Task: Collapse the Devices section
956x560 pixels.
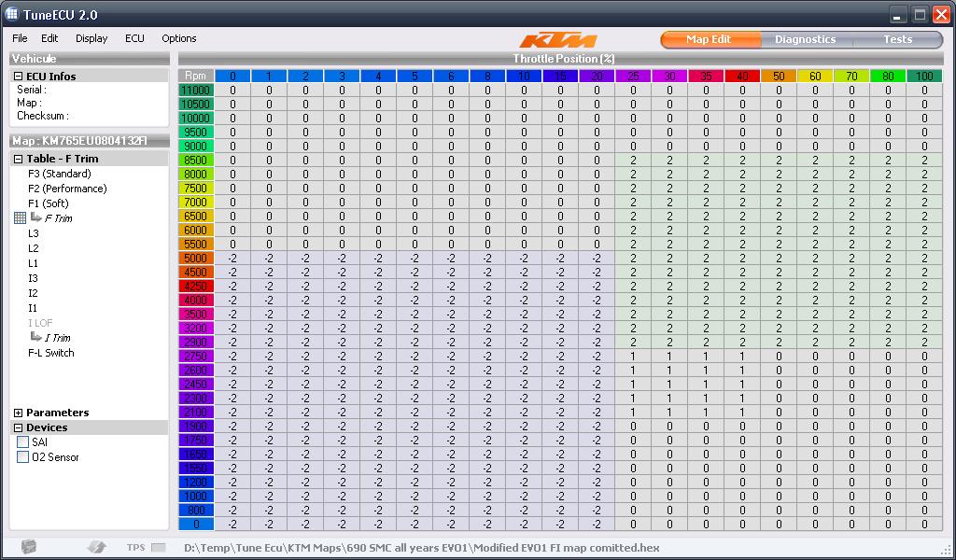Action: coord(19,427)
